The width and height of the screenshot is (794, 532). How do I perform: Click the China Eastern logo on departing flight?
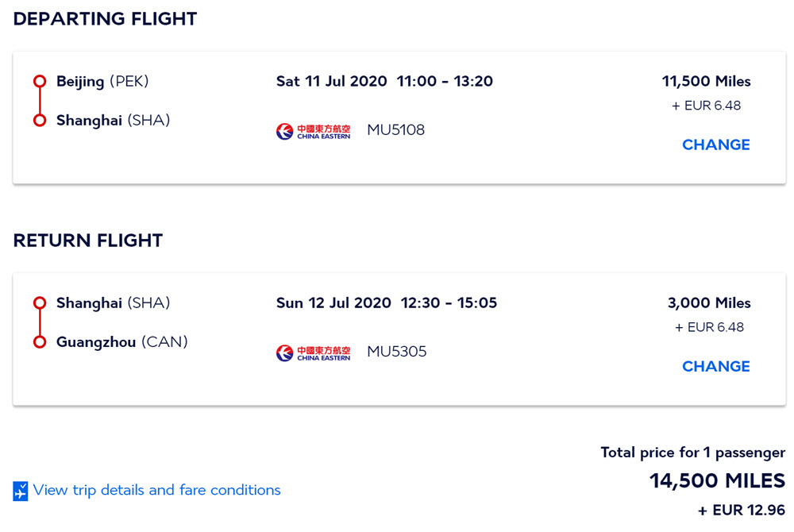coord(313,131)
